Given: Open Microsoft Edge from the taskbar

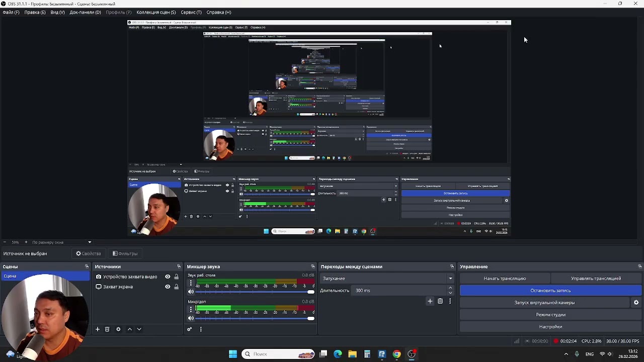Looking at the screenshot, I should click(338, 354).
